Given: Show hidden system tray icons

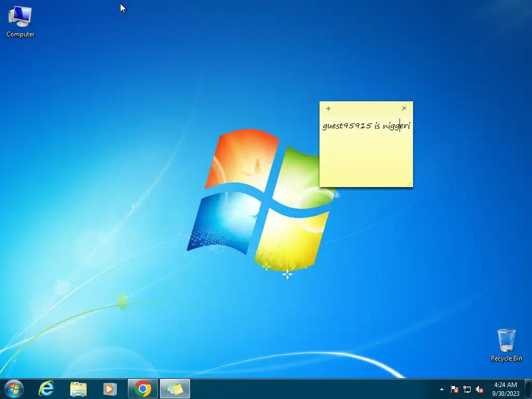Looking at the screenshot, I should (x=442, y=389).
